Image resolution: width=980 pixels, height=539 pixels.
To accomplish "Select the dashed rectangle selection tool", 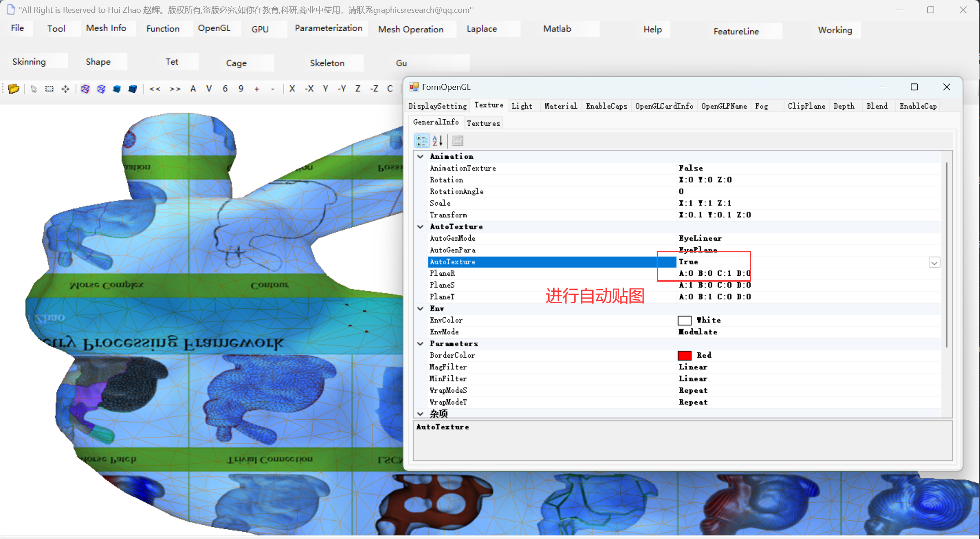I will click(49, 89).
